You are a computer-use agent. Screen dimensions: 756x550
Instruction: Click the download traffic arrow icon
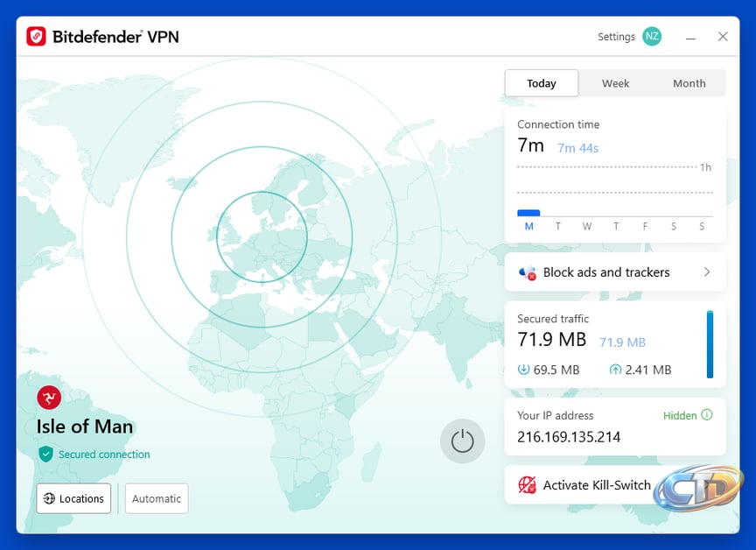523,370
